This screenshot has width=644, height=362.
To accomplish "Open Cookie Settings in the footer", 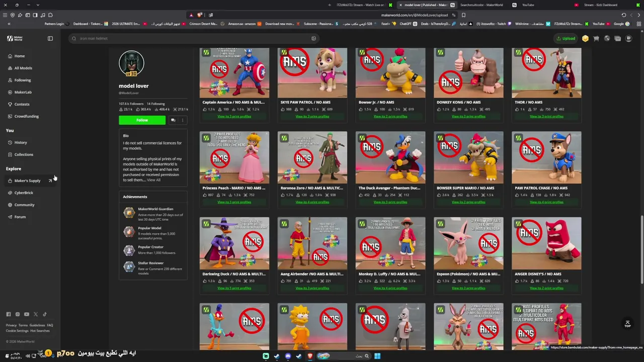I will tap(17, 331).
